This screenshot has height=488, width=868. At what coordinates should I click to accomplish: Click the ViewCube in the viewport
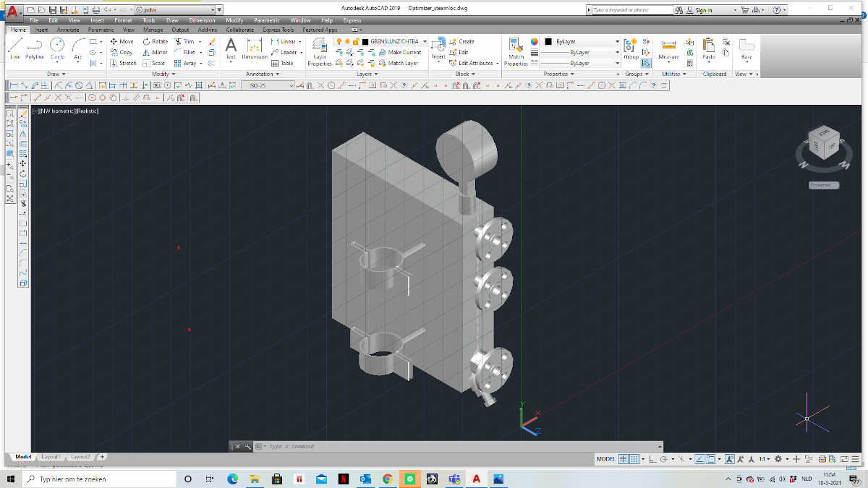pyautogui.click(x=822, y=143)
